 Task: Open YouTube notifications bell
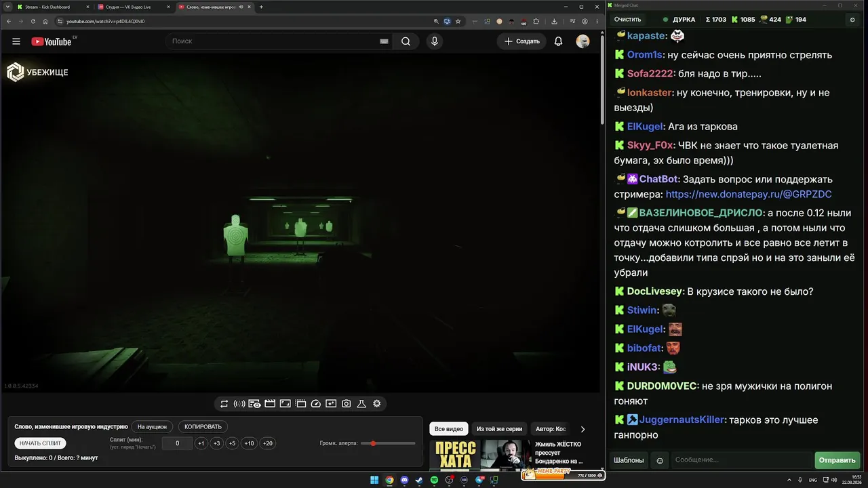click(x=558, y=41)
